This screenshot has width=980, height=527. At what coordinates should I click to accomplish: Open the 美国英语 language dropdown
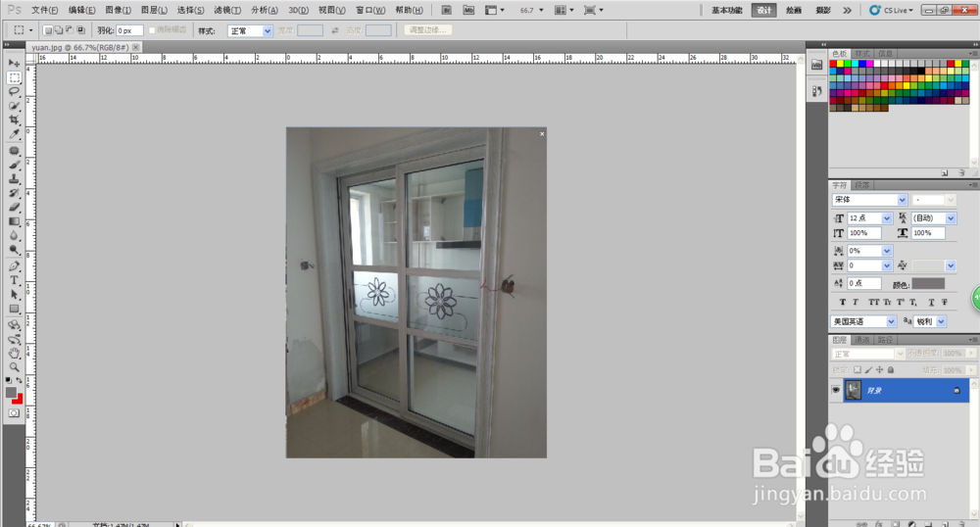coord(891,321)
